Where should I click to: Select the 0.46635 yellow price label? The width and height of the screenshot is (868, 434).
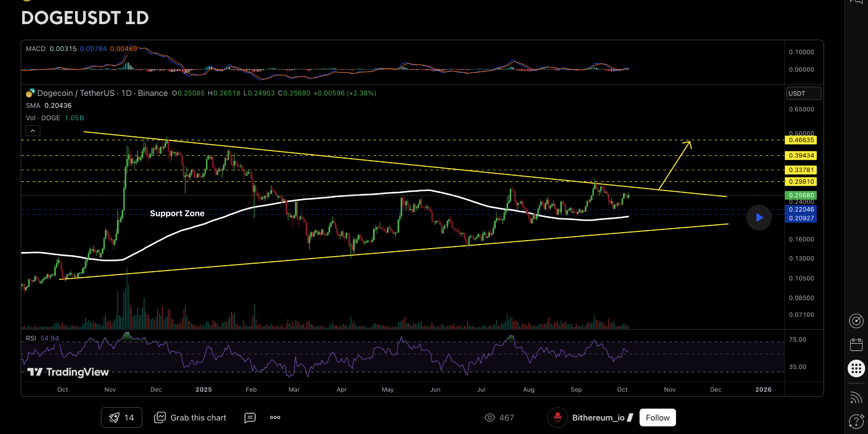point(801,140)
